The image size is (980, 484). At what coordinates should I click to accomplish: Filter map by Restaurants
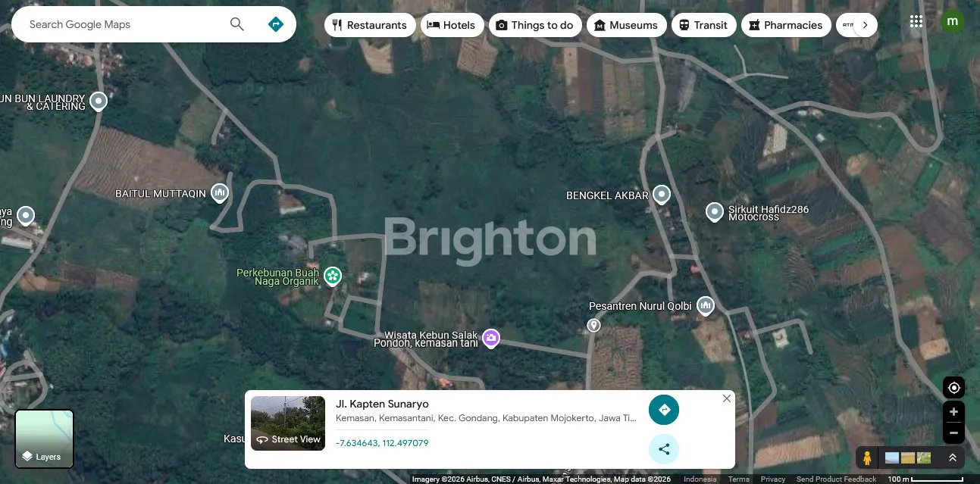(x=370, y=25)
